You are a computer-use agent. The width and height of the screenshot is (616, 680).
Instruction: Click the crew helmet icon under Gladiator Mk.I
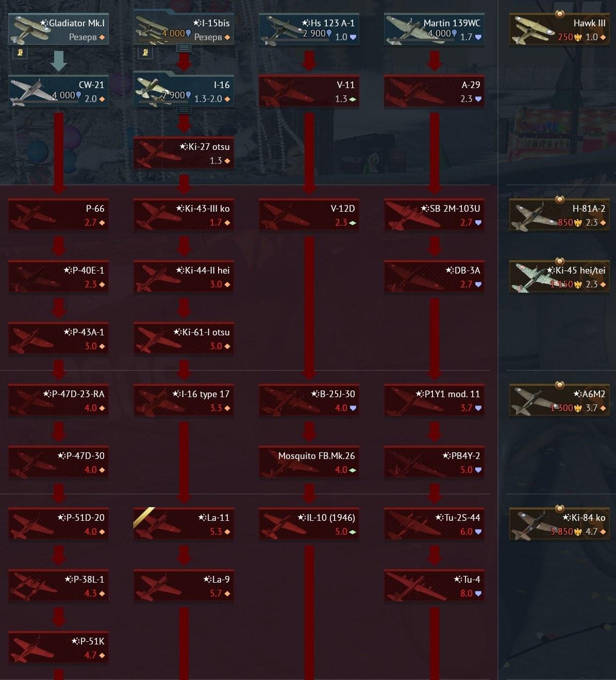(19, 53)
